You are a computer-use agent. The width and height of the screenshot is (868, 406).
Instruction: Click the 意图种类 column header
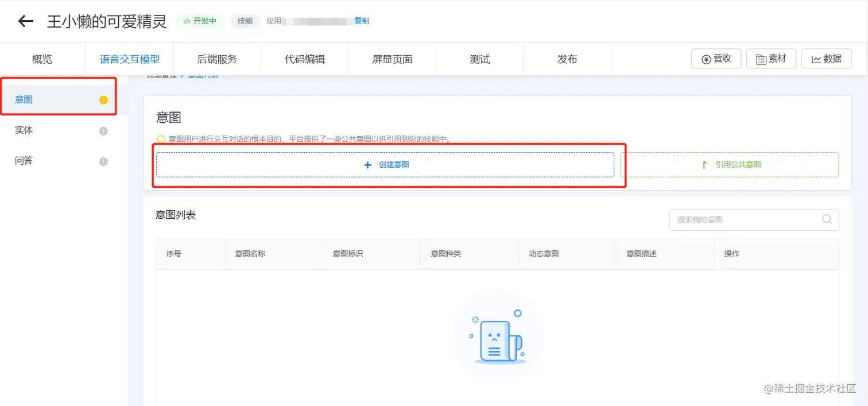(x=469, y=253)
